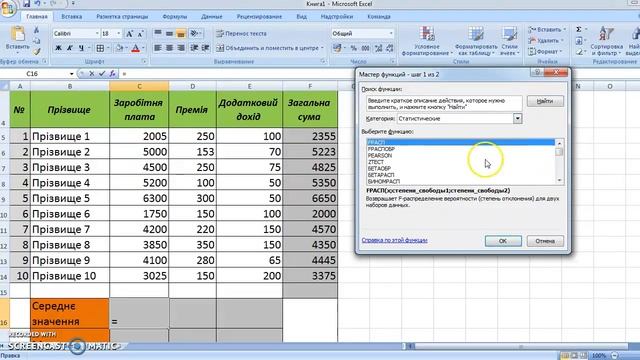Screen dimensions: 640x360
Task: Toggle italic К formatting
Action: (x=69, y=48)
